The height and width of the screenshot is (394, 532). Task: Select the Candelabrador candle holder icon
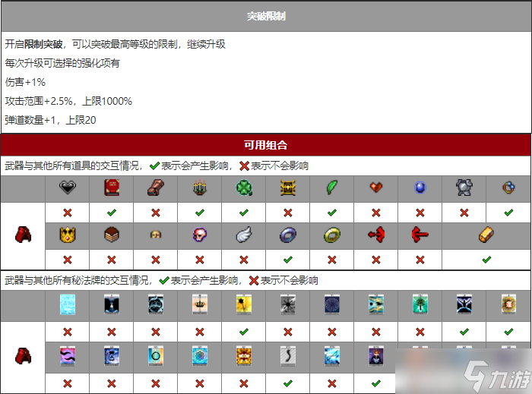click(200, 188)
